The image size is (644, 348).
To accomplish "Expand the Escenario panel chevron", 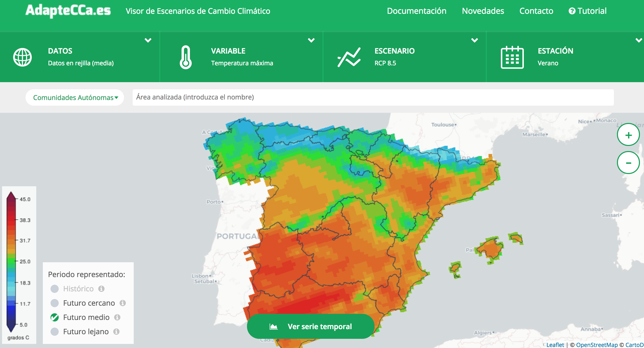I will pos(474,40).
